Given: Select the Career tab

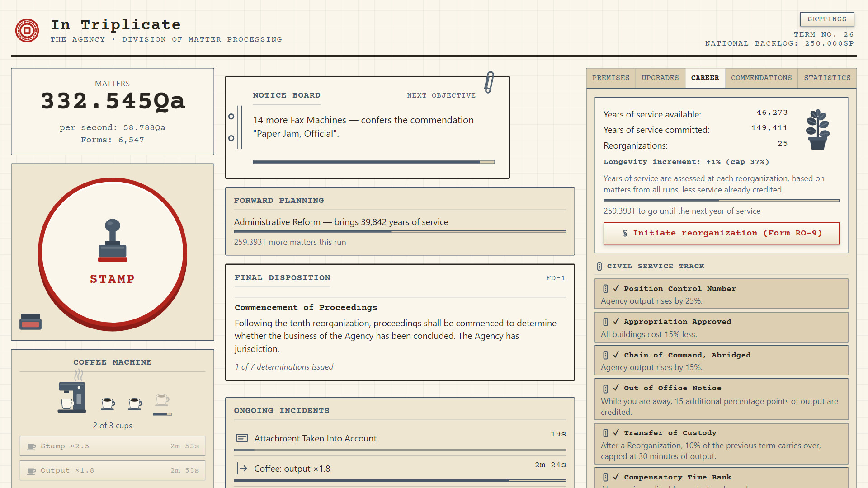Looking at the screenshot, I should [x=705, y=78].
